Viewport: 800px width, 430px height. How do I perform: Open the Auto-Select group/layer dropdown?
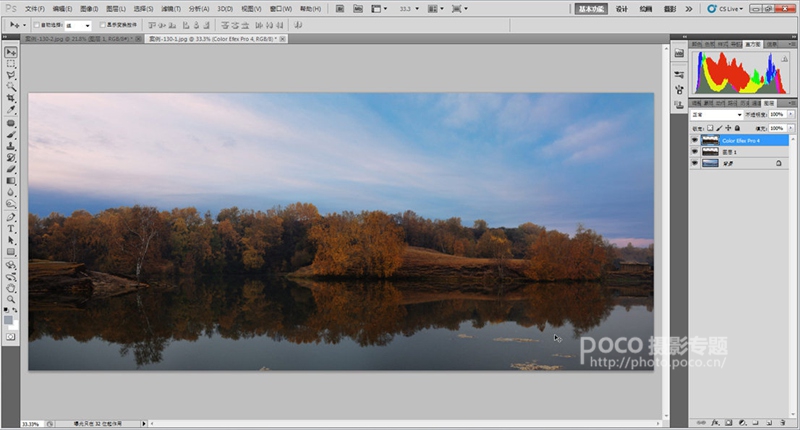pos(78,25)
